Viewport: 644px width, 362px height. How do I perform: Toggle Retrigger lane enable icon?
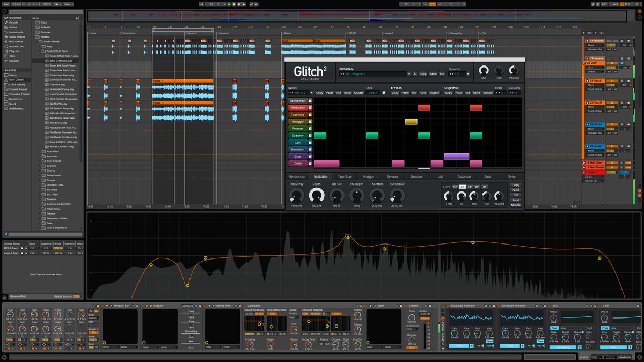(310, 121)
